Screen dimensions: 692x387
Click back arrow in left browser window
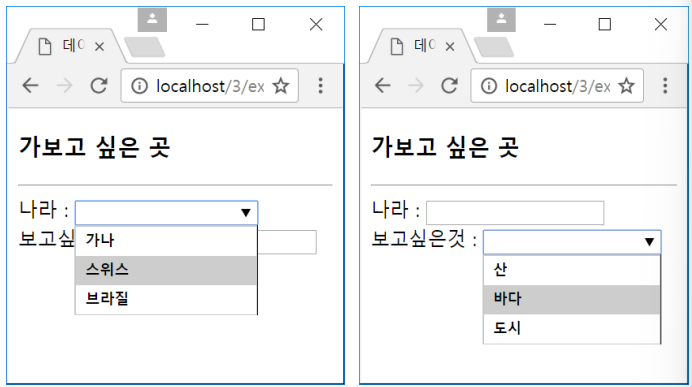point(30,86)
